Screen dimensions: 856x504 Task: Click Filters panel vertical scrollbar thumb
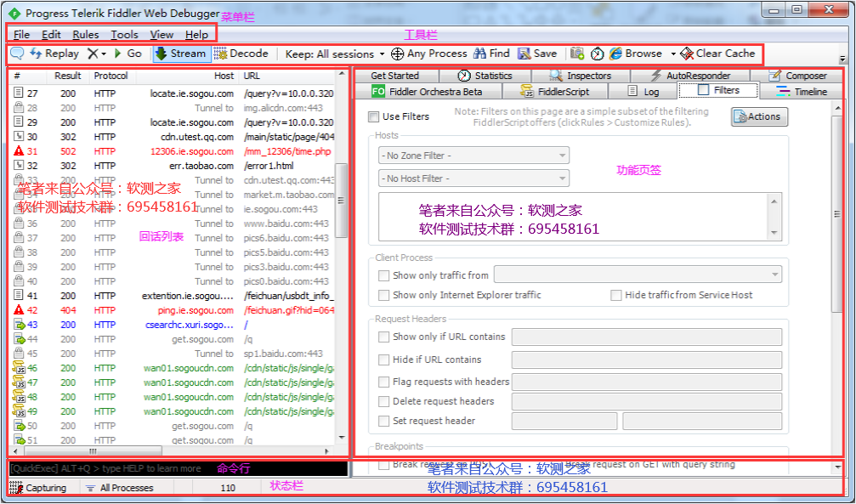(837, 214)
